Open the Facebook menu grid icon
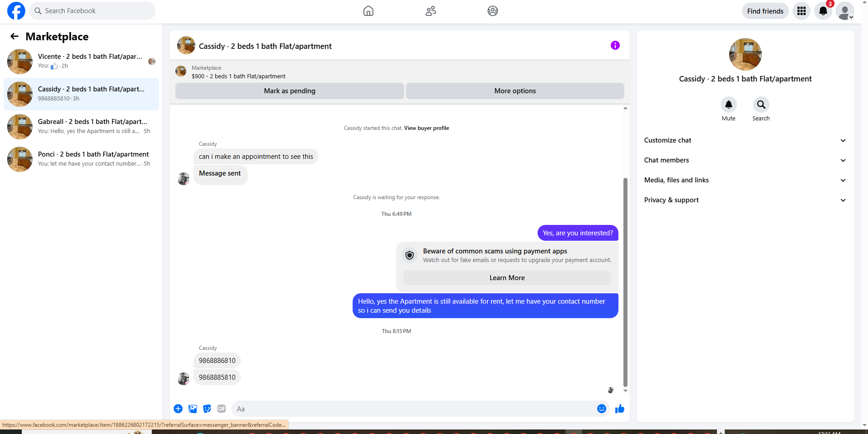 [802, 11]
